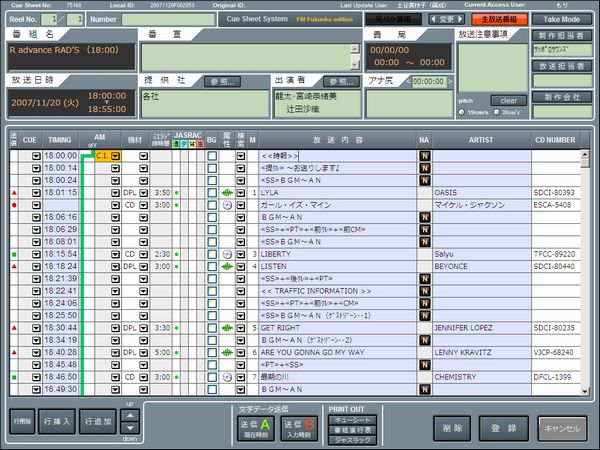Click the 行挿入 insert row button

click(x=57, y=421)
